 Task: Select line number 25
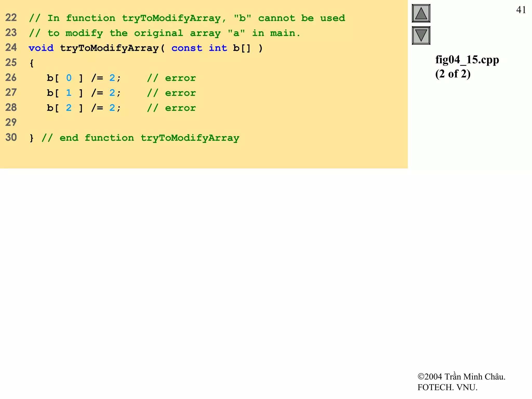pyautogui.click(x=11, y=63)
